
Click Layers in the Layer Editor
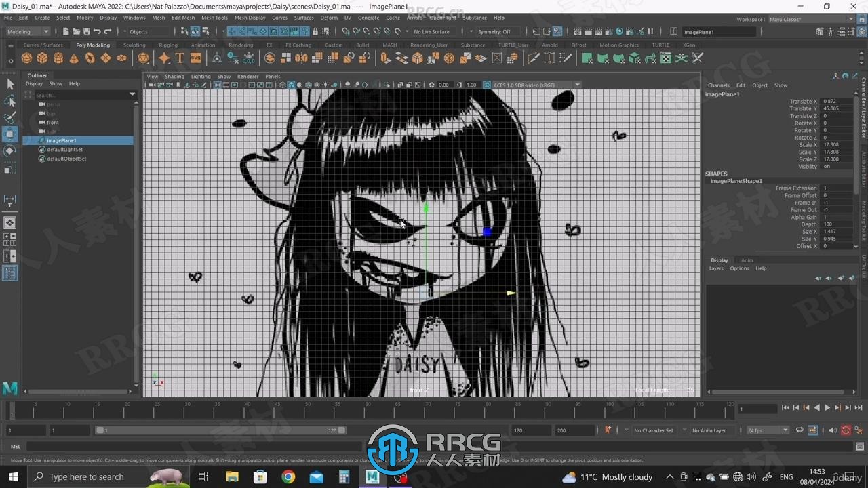click(716, 268)
